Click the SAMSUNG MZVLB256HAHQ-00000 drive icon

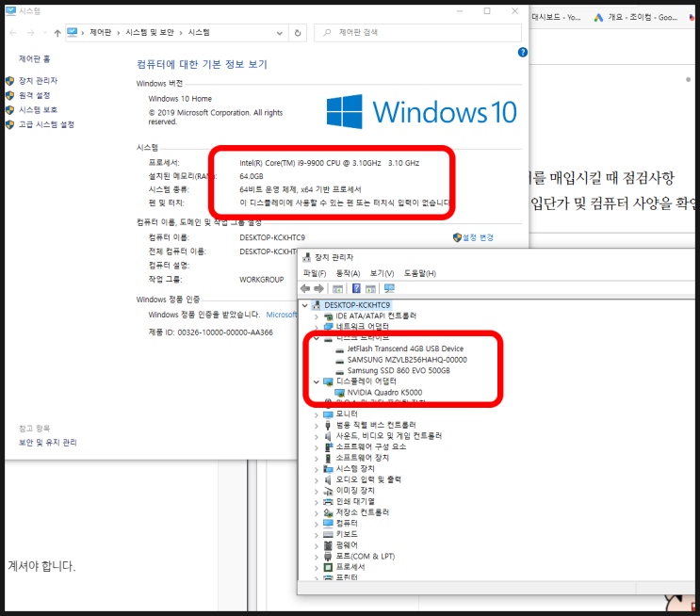(x=340, y=360)
